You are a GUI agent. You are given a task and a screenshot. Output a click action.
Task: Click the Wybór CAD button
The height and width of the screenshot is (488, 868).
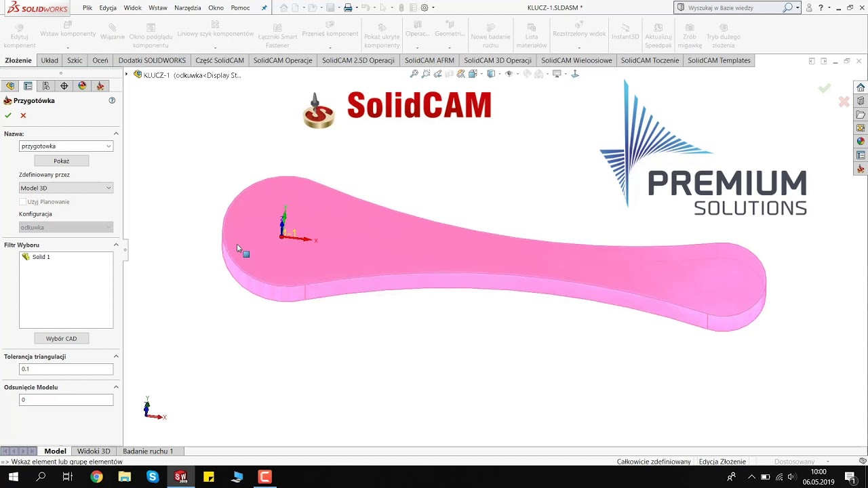pyautogui.click(x=62, y=339)
